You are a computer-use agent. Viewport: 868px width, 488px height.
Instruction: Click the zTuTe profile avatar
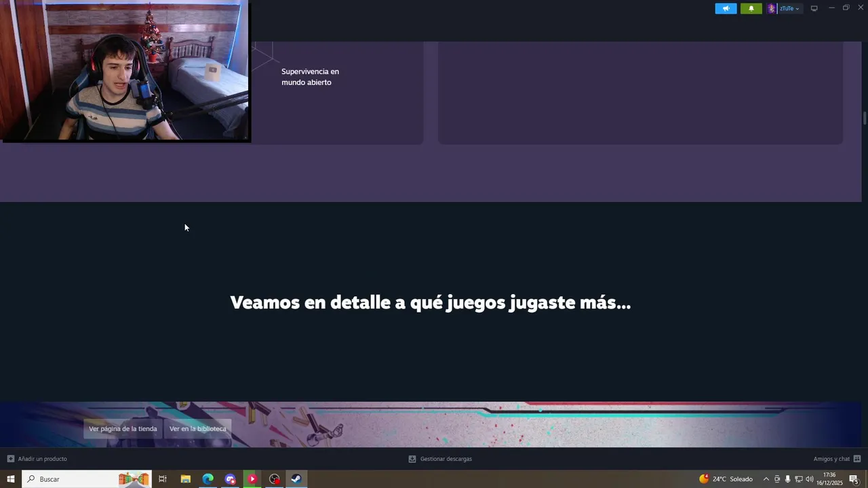pos(772,9)
